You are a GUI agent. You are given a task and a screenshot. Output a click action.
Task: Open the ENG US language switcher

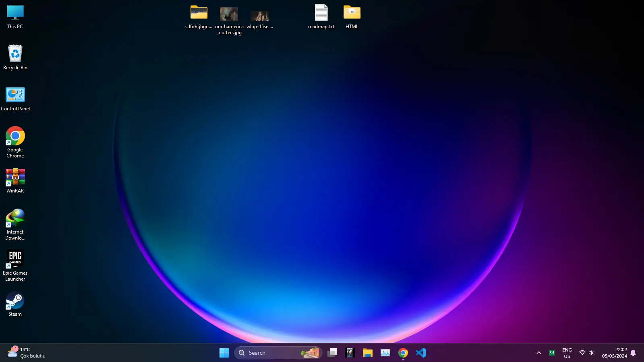coord(567,353)
